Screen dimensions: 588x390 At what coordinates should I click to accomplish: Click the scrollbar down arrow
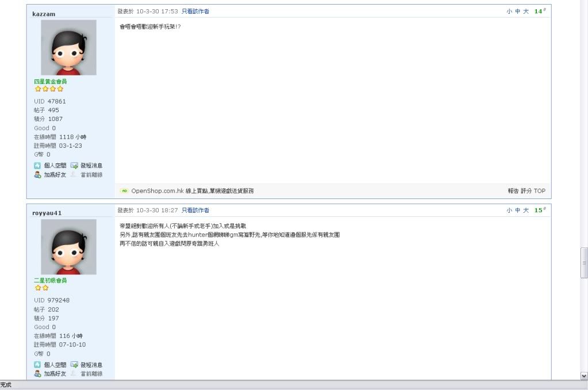tap(584, 376)
